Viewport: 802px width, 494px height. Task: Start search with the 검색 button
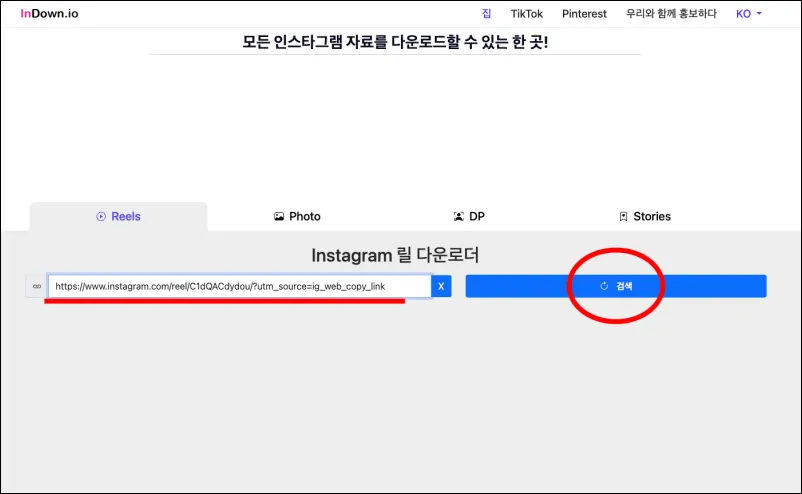616,286
